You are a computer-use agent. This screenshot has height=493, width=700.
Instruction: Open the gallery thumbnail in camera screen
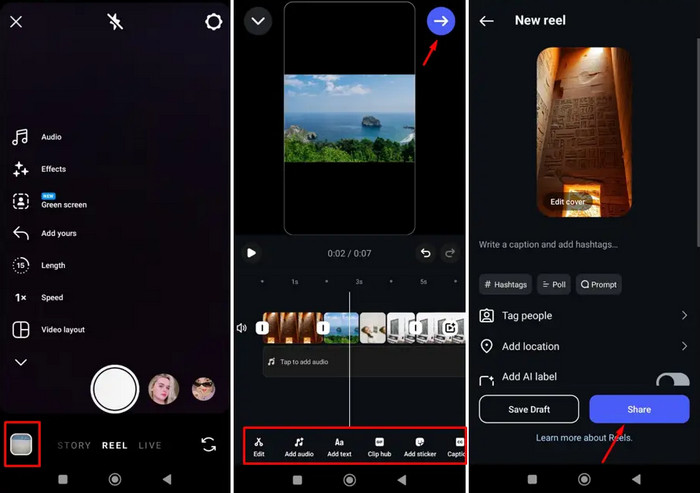tap(21, 444)
